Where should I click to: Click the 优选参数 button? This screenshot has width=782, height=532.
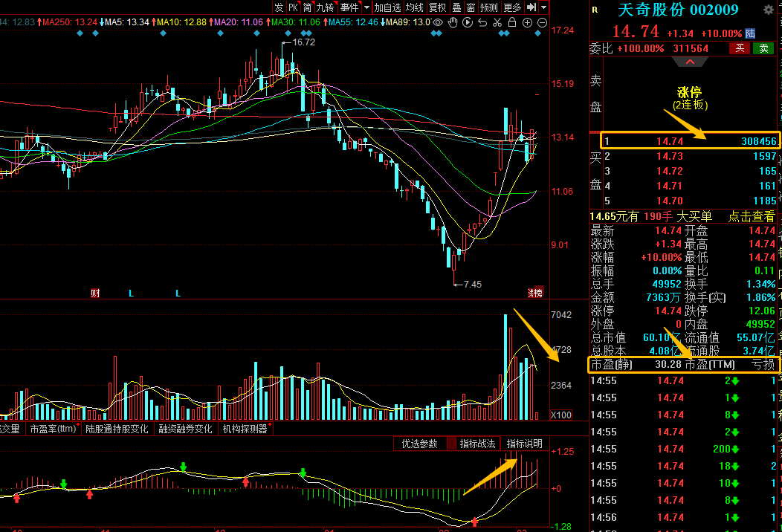(419, 444)
